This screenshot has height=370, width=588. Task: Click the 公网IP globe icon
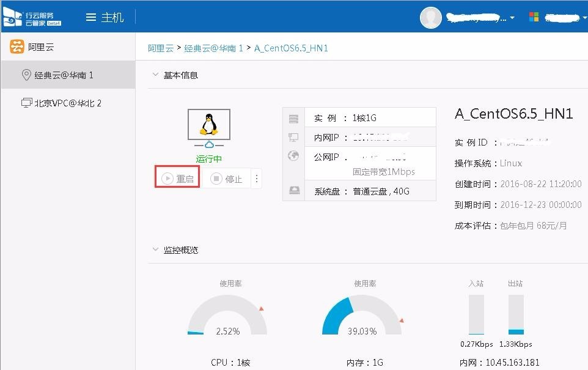click(x=293, y=155)
